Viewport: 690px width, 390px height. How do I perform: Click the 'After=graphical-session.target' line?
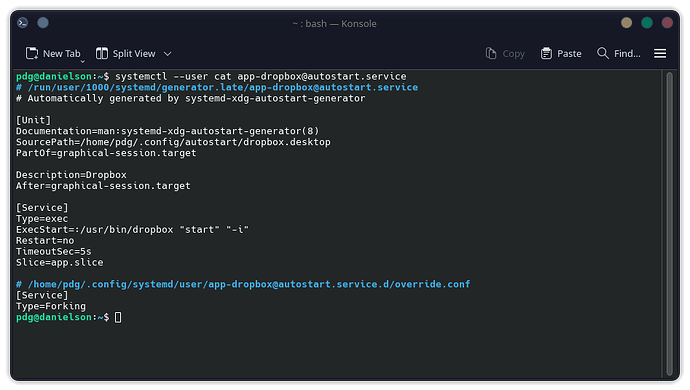(x=103, y=186)
